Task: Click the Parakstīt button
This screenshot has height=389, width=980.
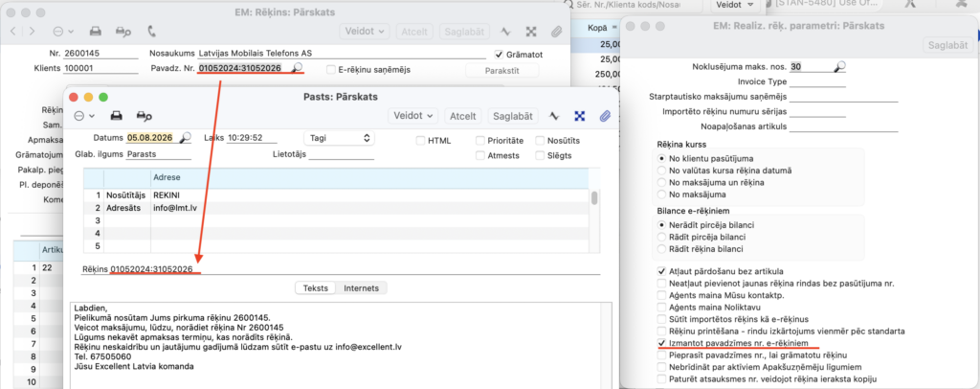Action: (501, 70)
